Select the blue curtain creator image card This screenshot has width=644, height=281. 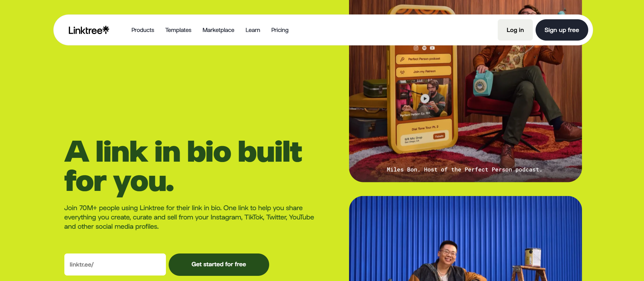[465, 238]
